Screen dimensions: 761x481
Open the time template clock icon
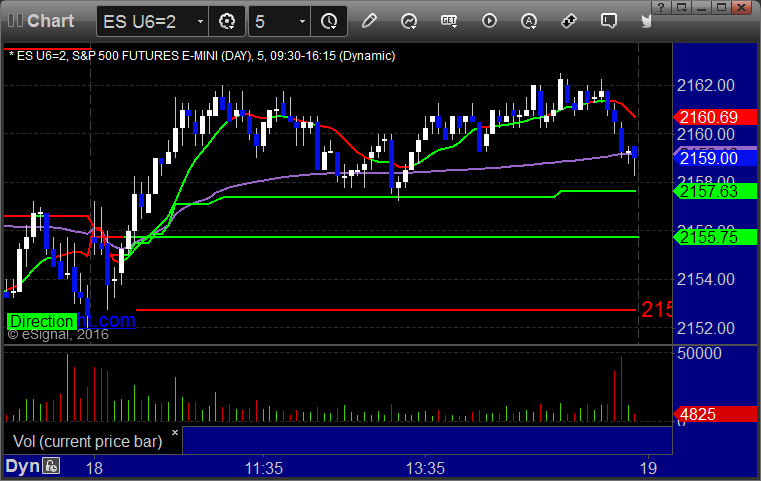coord(329,21)
